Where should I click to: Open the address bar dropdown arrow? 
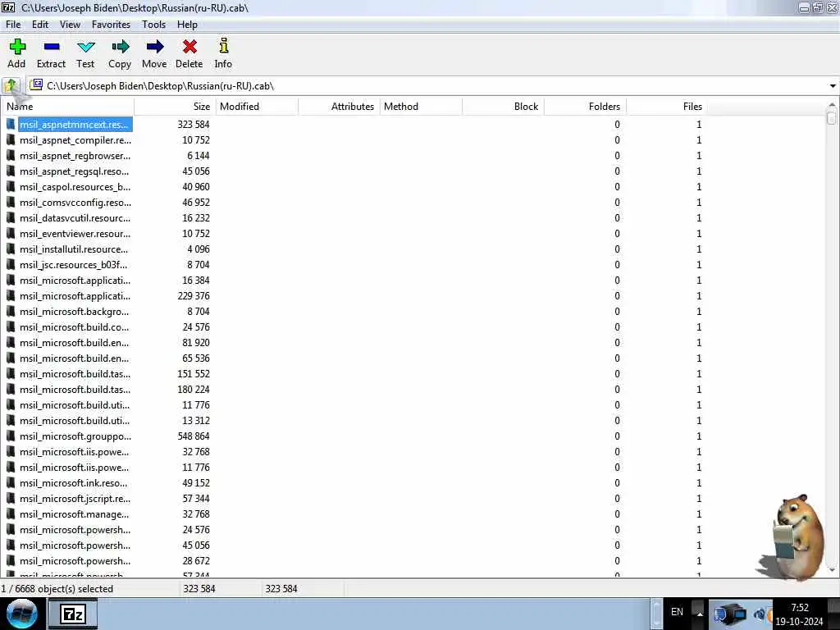coord(833,85)
